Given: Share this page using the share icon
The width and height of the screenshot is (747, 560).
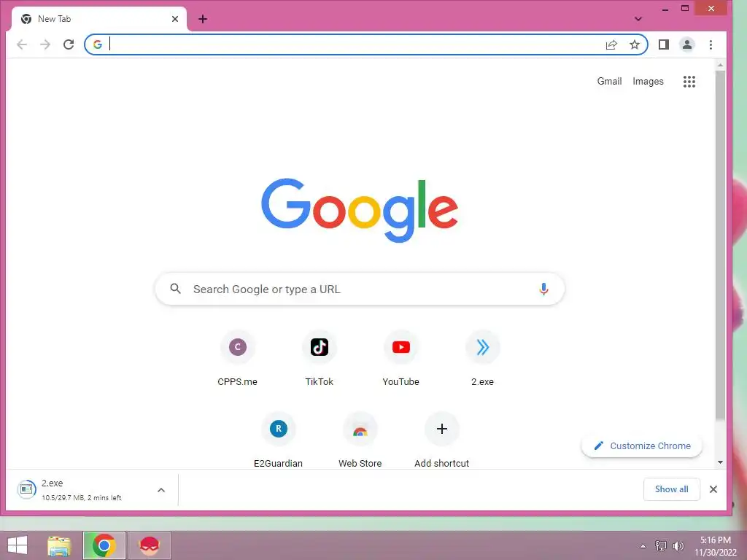Looking at the screenshot, I should (611, 44).
